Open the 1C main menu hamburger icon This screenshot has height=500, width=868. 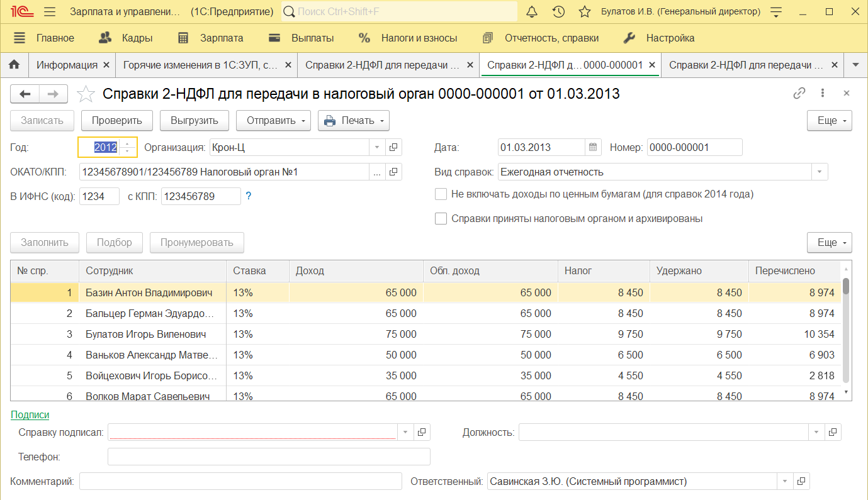(50, 11)
